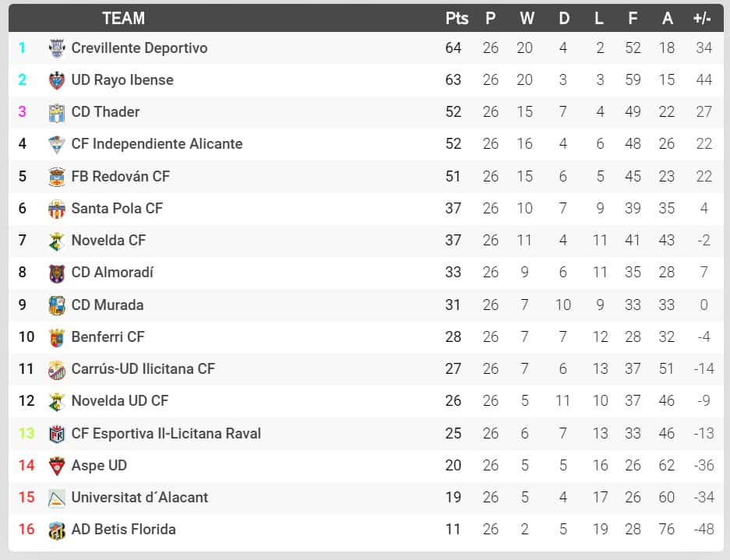This screenshot has height=560, width=730.
Task: Click CD Murada points value 31
Action: click(x=453, y=305)
